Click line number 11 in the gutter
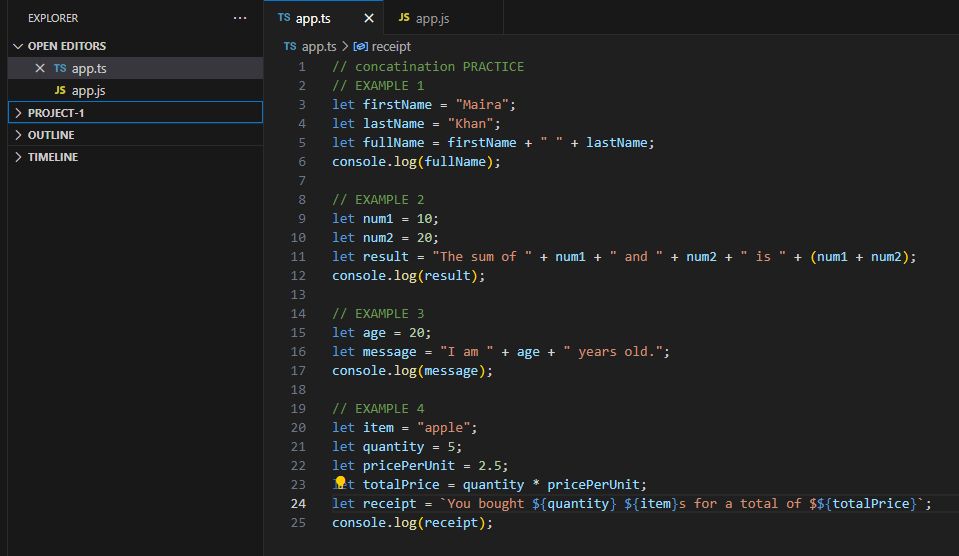Image resolution: width=959 pixels, height=556 pixels. 298,257
